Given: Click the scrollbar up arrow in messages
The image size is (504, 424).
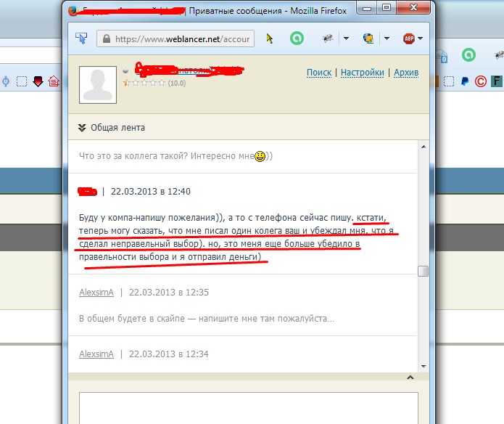Looking at the screenshot, I should 423,146.
